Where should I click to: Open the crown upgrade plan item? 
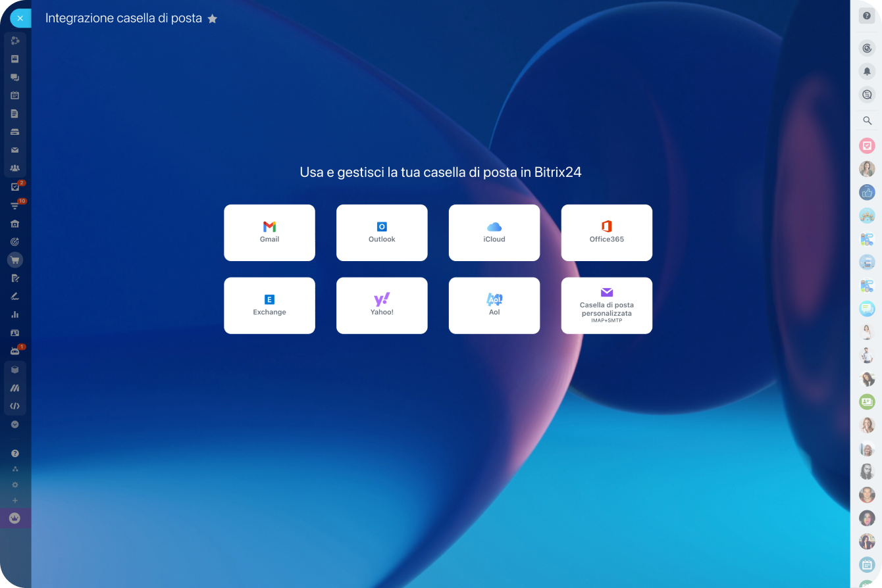click(14, 518)
